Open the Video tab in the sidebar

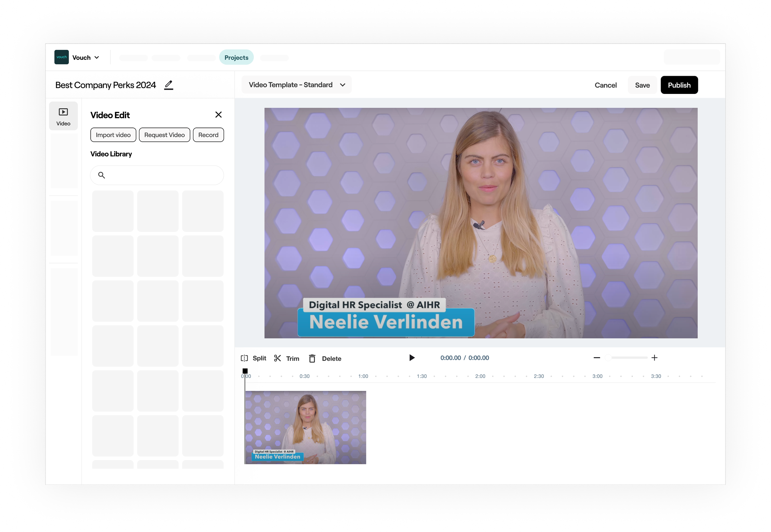pyautogui.click(x=64, y=116)
